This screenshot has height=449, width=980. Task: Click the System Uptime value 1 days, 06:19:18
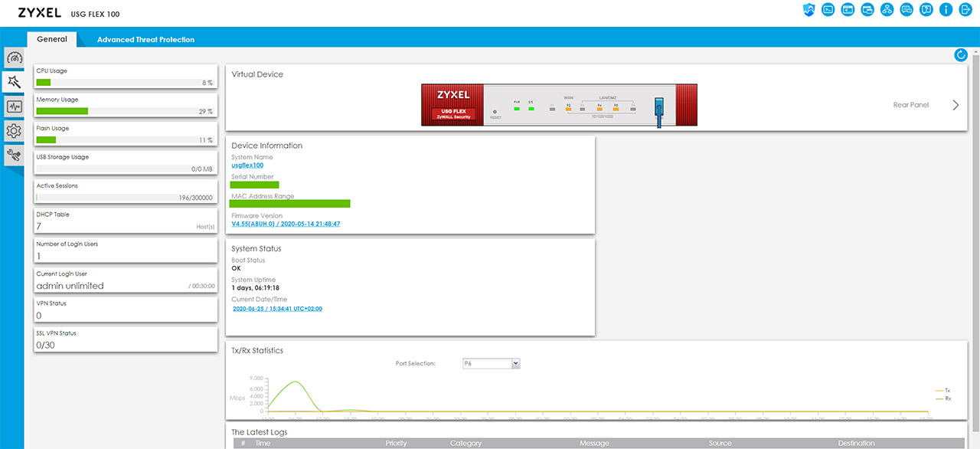tap(256, 288)
